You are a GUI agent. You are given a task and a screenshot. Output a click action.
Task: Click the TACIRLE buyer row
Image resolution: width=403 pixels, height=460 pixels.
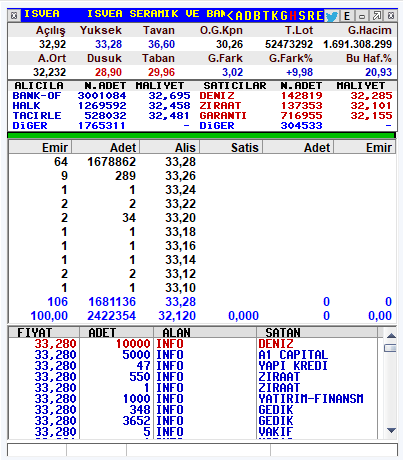click(102, 116)
